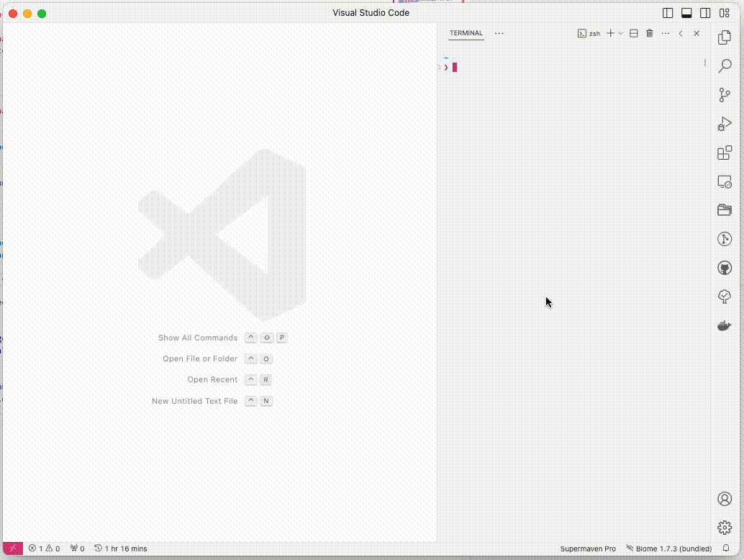Open the Remote Explorer view
The image size is (744, 560).
(725, 182)
